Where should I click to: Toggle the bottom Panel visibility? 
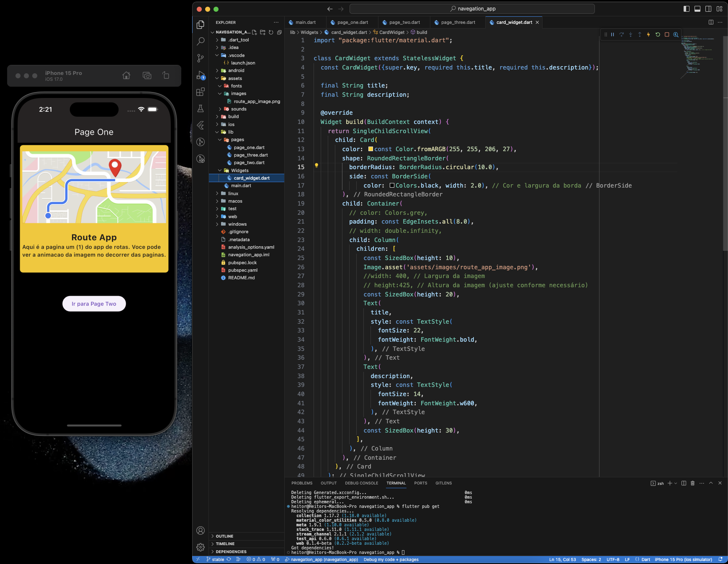[697, 8]
